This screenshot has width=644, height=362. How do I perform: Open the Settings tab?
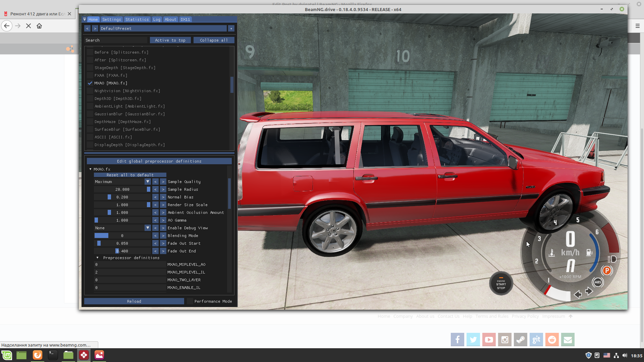111,19
